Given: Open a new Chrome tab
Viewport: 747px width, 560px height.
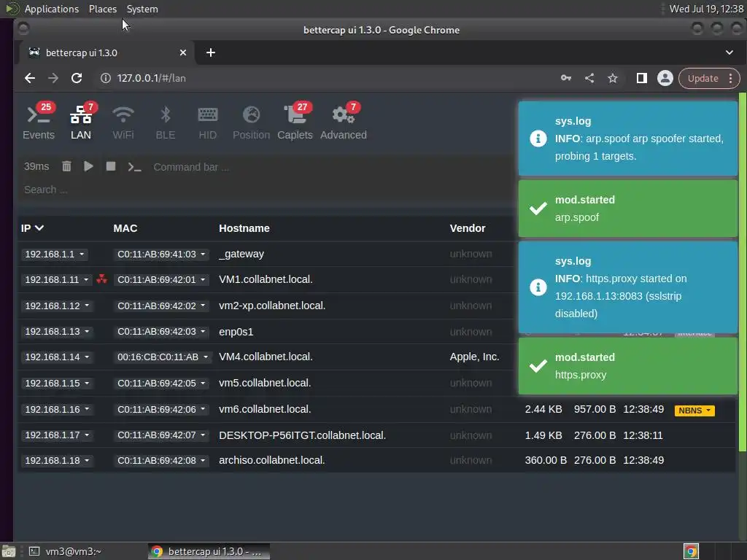Looking at the screenshot, I should point(211,52).
